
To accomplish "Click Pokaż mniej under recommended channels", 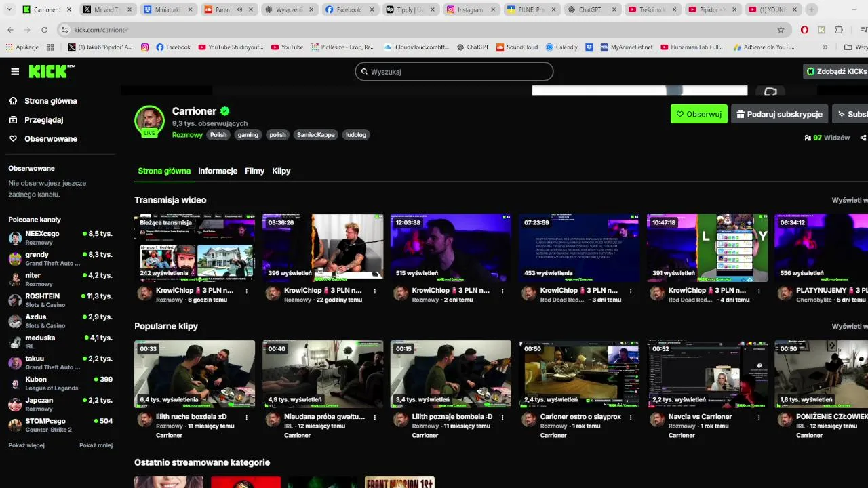I will click(x=96, y=445).
